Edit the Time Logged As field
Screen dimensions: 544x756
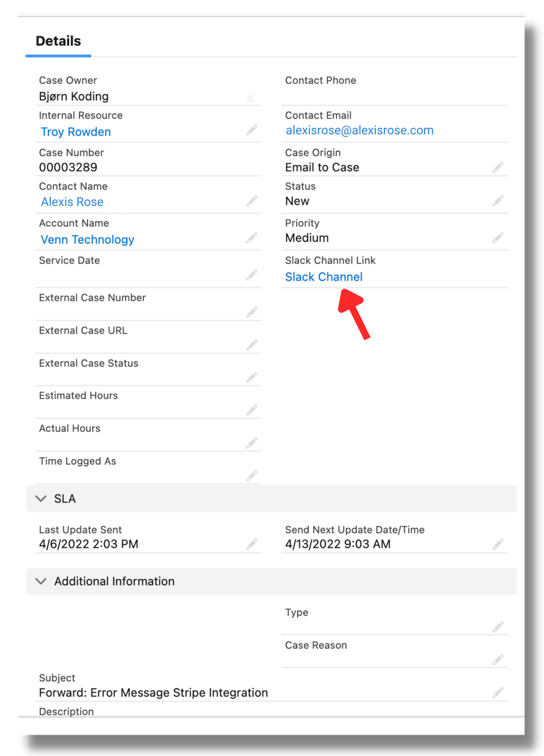point(252,475)
